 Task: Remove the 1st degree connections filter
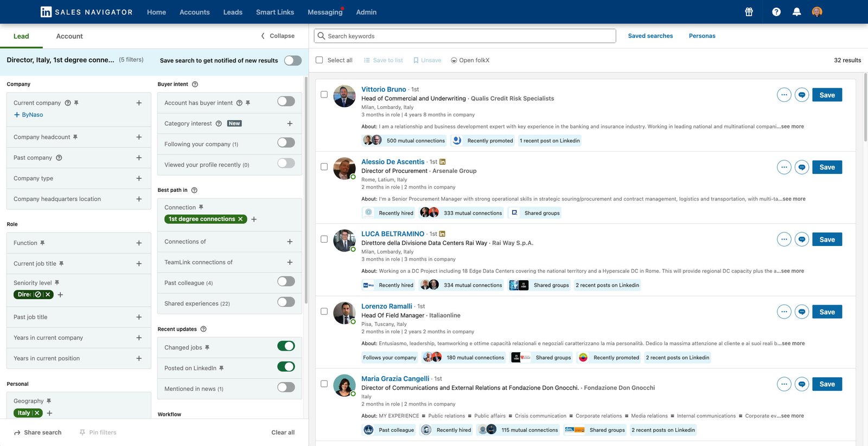click(240, 219)
